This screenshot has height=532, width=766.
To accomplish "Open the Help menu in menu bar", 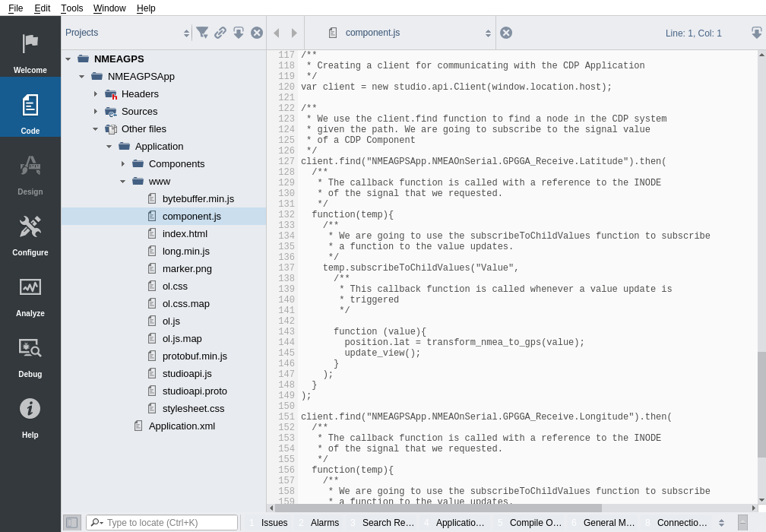I will (x=146, y=8).
